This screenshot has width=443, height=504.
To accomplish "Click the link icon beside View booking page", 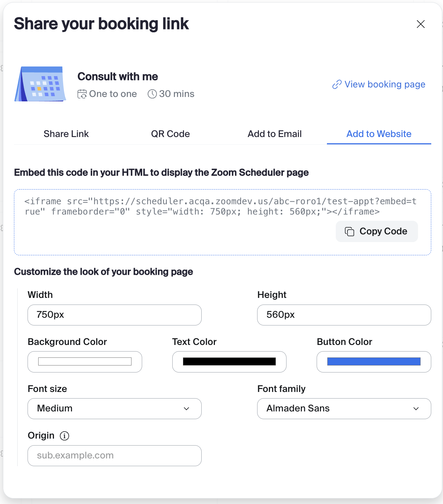I will coord(337,84).
